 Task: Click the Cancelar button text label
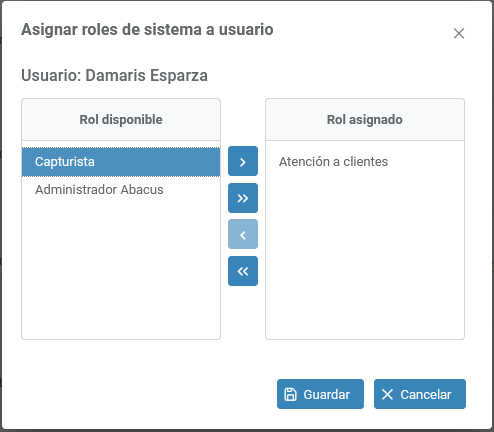point(426,395)
